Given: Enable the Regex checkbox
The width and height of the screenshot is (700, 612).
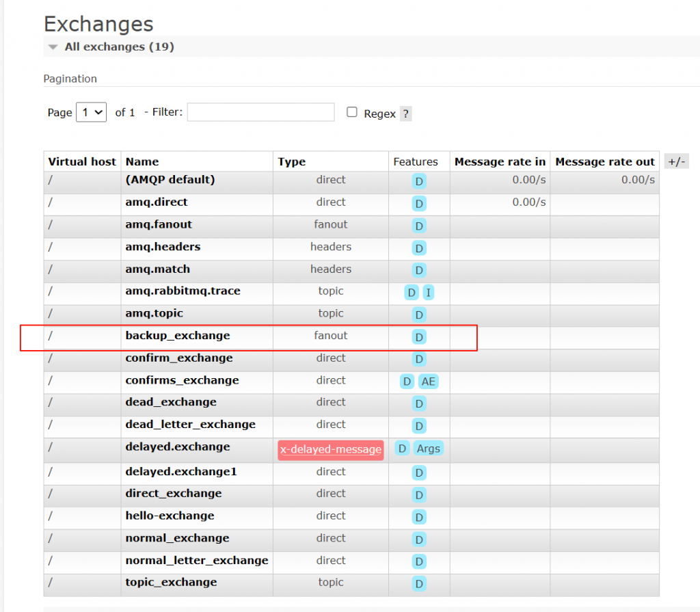Looking at the screenshot, I should [352, 112].
